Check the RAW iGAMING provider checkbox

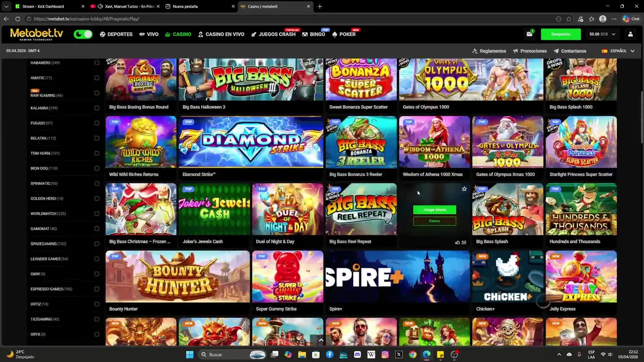[97, 93]
